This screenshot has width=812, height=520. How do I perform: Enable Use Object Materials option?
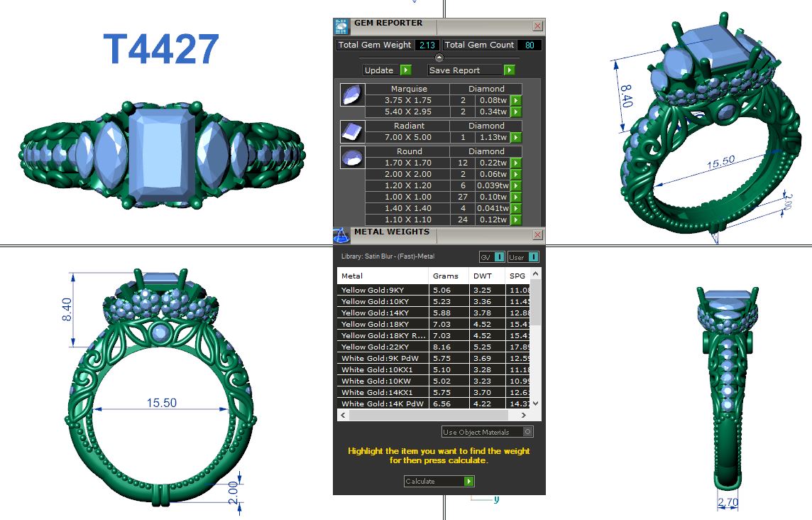(x=527, y=432)
